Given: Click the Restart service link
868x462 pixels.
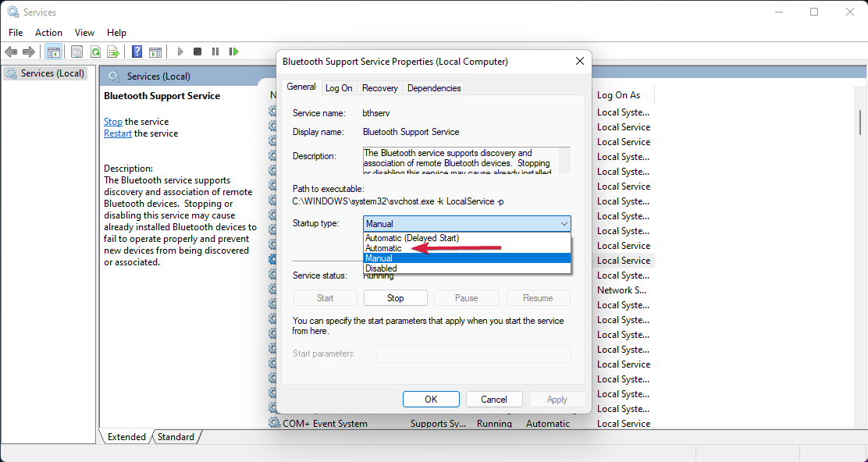Looking at the screenshot, I should [x=118, y=133].
